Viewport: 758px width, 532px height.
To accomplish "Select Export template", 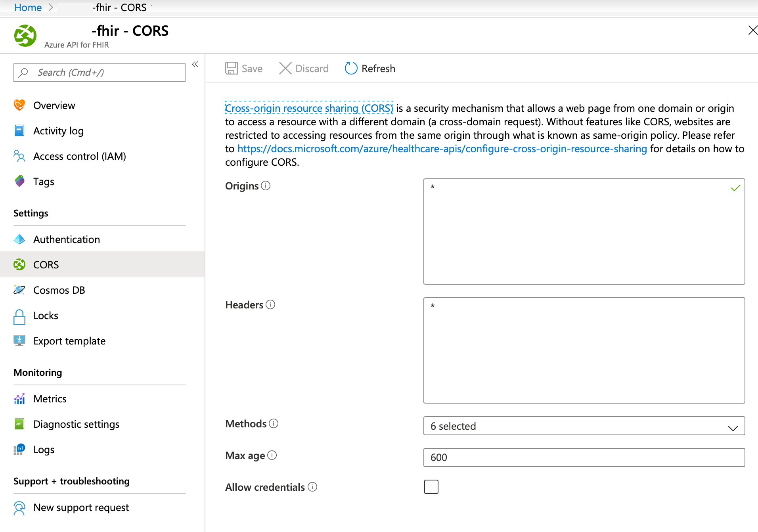I will coord(69,341).
